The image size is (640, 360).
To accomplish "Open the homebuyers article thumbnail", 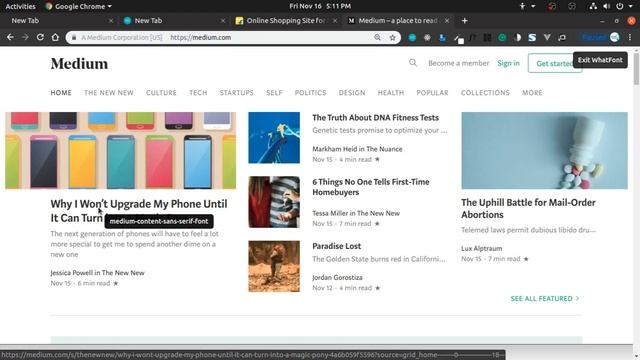I will tap(274, 202).
